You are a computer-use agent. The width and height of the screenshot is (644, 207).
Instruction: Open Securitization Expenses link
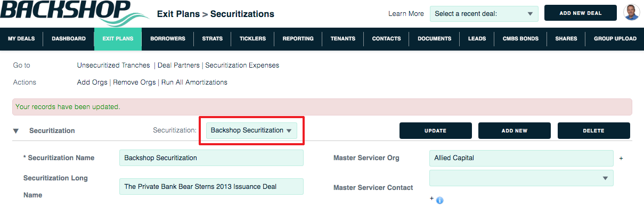click(x=242, y=65)
